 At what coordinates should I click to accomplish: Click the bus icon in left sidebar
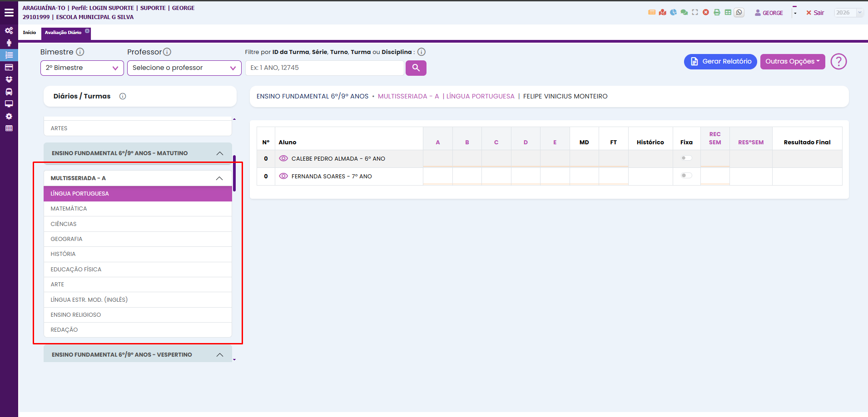(9, 92)
